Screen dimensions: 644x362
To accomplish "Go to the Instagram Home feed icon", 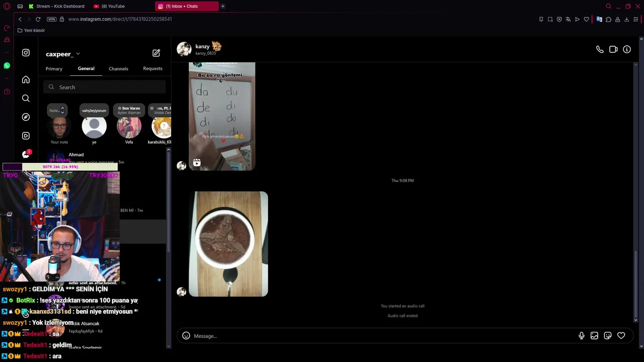I will (26, 79).
